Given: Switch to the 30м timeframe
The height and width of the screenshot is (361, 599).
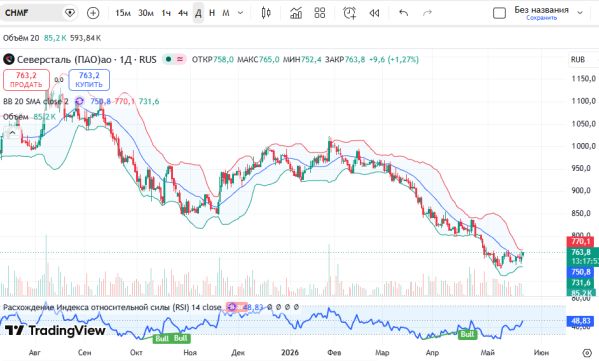Looking at the screenshot, I should tap(146, 13).
